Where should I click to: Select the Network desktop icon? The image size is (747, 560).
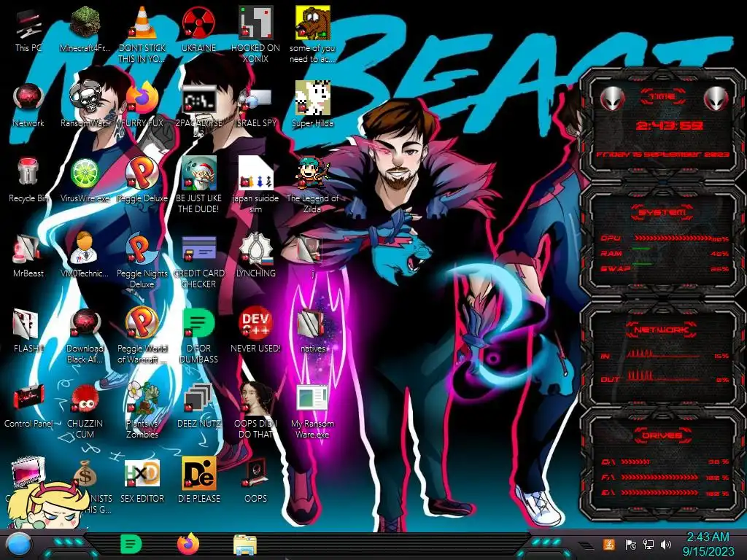tap(28, 98)
